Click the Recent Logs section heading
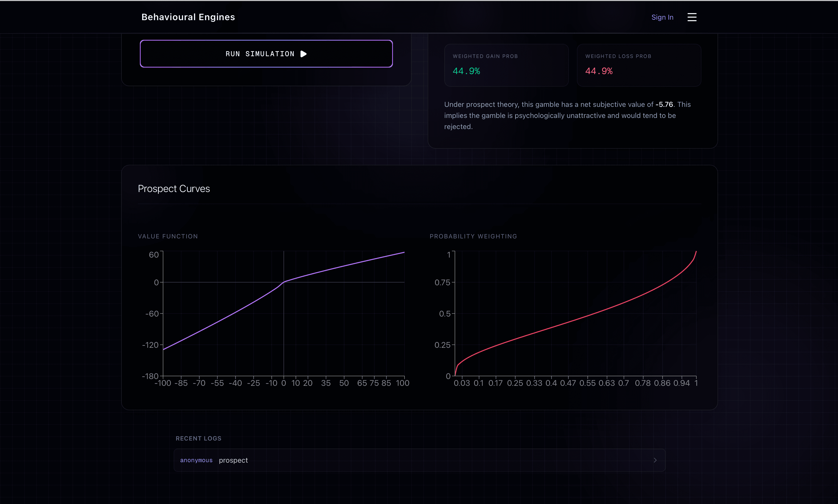The height and width of the screenshot is (504, 838). coord(198,438)
